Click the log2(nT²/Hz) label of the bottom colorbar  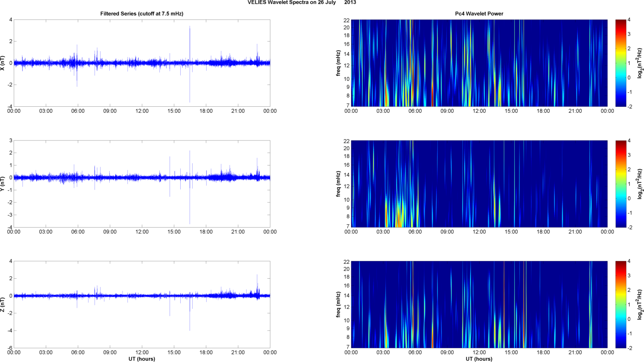pos(639,305)
